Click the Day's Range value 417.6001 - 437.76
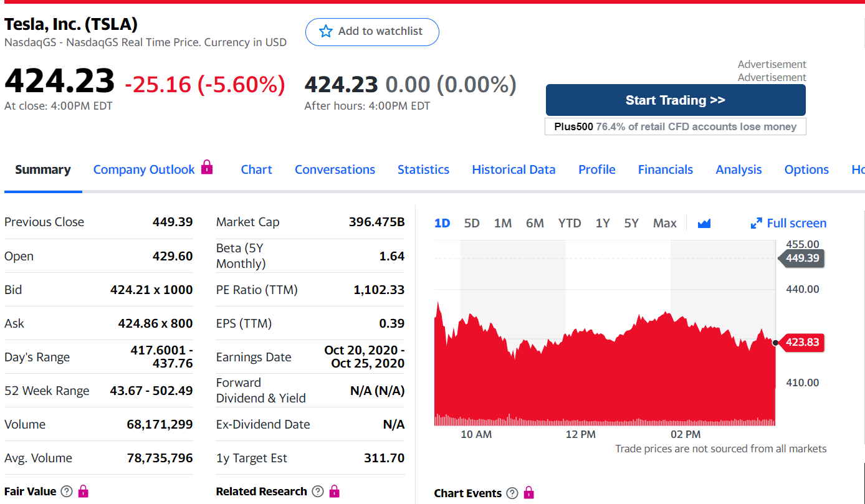865x504 pixels. 161,357
